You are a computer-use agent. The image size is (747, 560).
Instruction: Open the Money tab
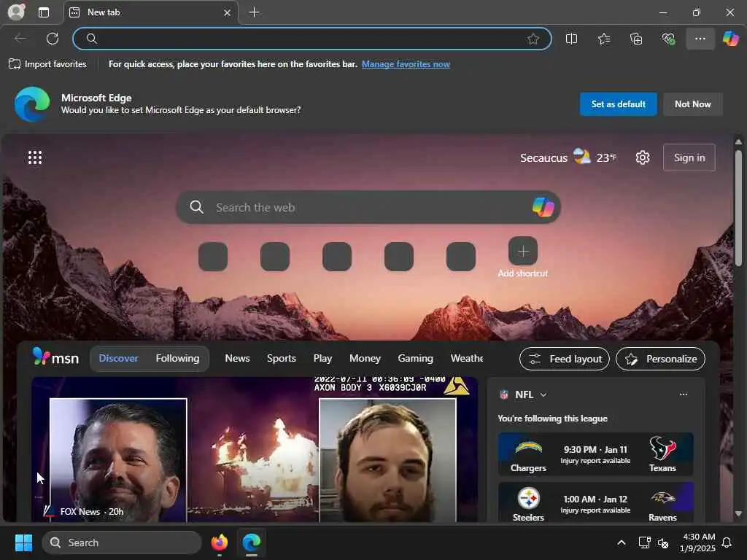pyautogui.click(x=365, y=358)
